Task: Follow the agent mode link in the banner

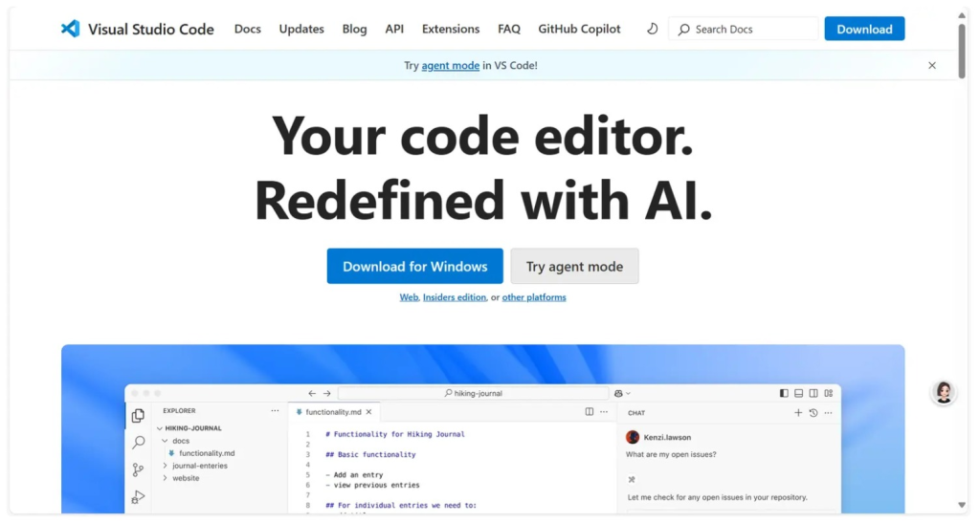Action: coord(450,66)
